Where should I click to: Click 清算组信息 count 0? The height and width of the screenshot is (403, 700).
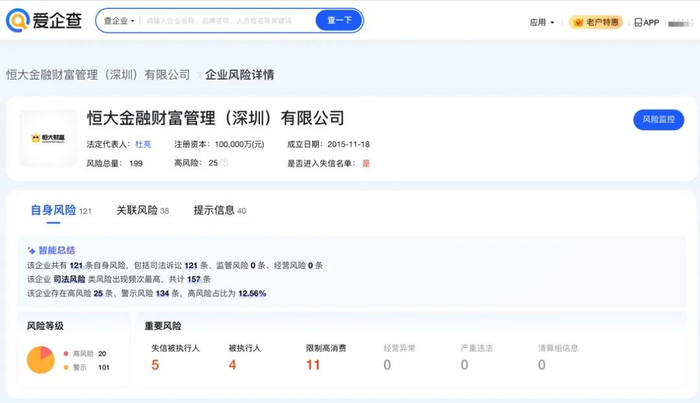pos(542,365)
